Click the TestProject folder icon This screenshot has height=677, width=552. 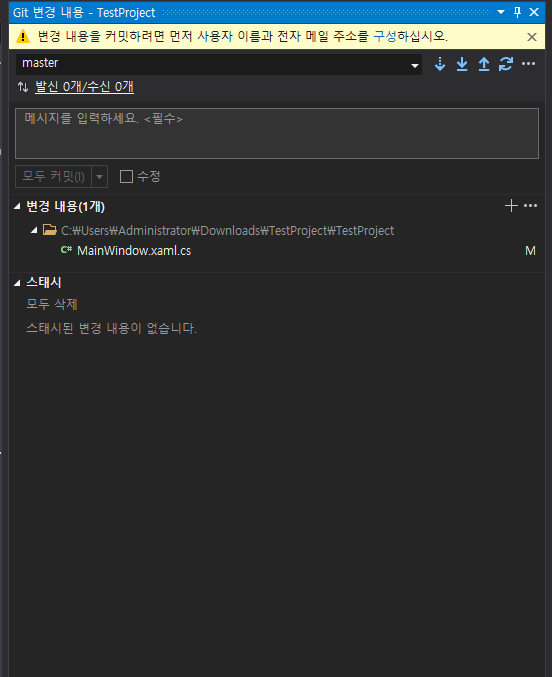click(x=50, y=230)
